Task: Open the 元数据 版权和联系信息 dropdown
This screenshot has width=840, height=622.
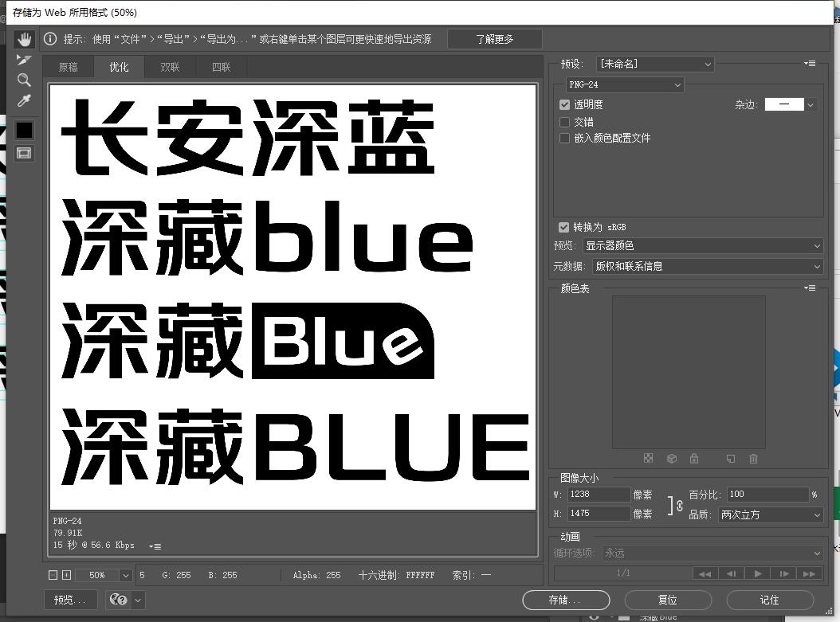Action: coord(708,266)
